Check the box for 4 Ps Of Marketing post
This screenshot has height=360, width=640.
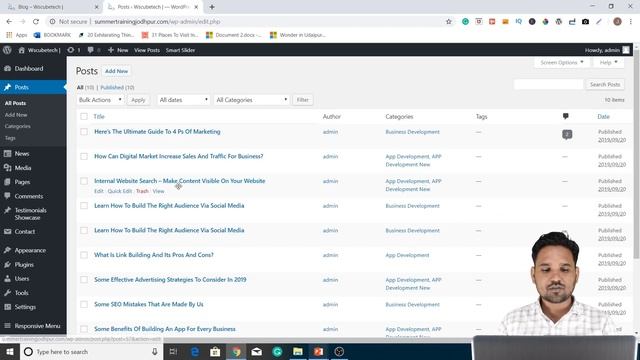point(84,132)
